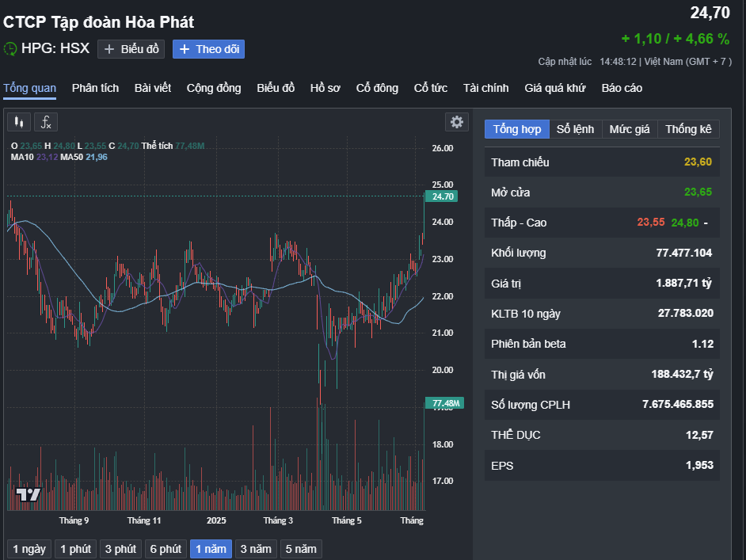Select the 1 năm timeframe
Image resolution: width=746 pixels, height=560 pixels.
211,549
